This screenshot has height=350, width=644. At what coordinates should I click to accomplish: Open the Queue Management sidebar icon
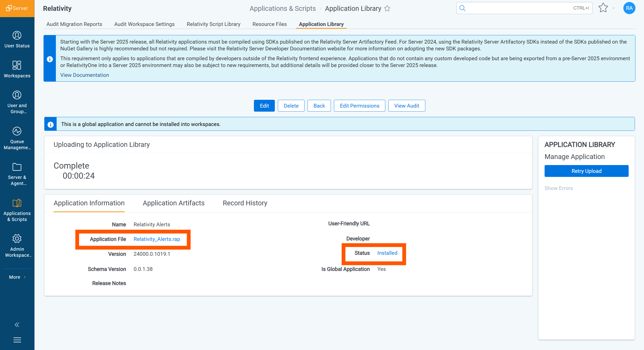click(17, 131)
